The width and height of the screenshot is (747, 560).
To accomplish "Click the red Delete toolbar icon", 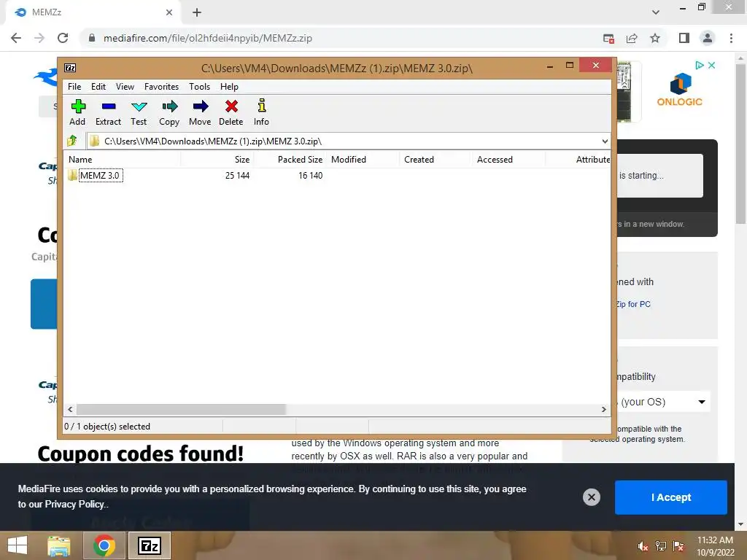I will click(x=231, y=112).
